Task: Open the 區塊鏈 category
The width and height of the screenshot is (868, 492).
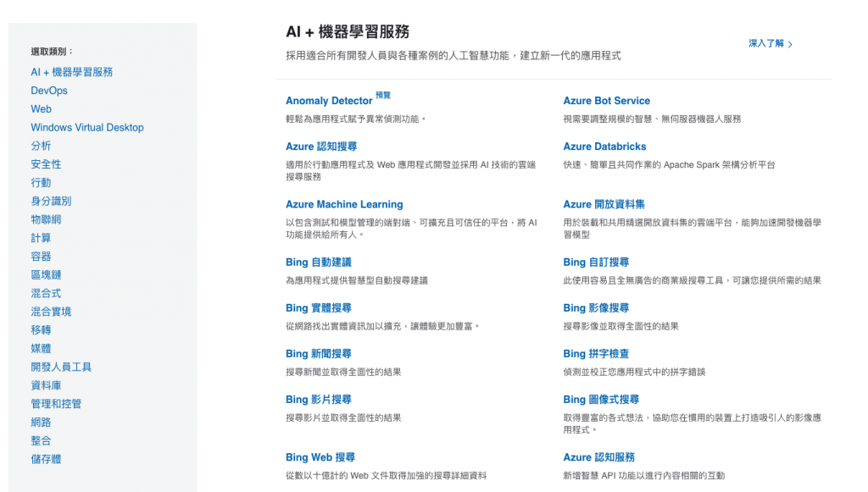Action: coord(46,274)
